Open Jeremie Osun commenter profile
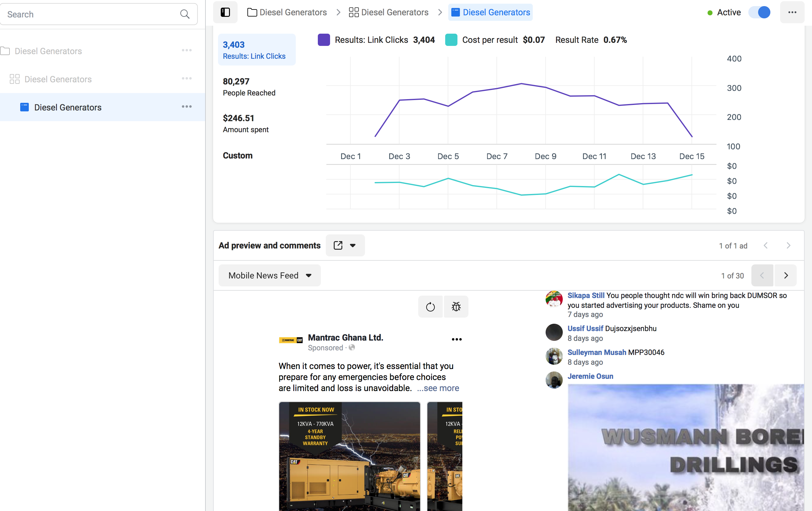This screenshot has width=812, height=511. coord(590,376)
